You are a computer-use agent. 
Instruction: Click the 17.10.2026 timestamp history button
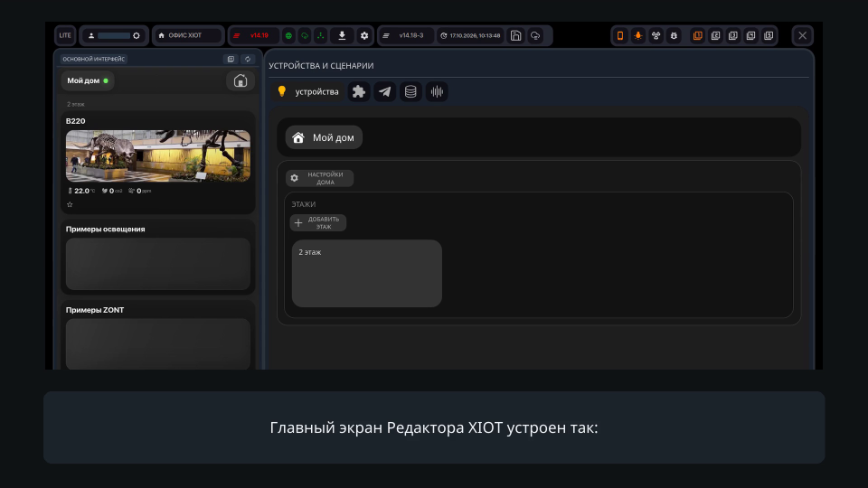pyautogui.click(x=470, y=35)
